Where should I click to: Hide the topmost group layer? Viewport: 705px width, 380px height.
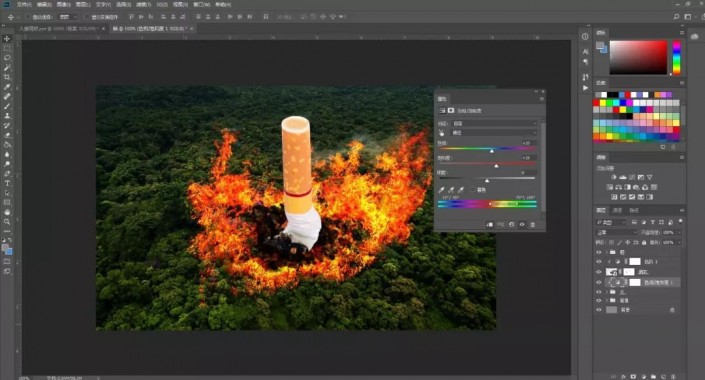598,252
